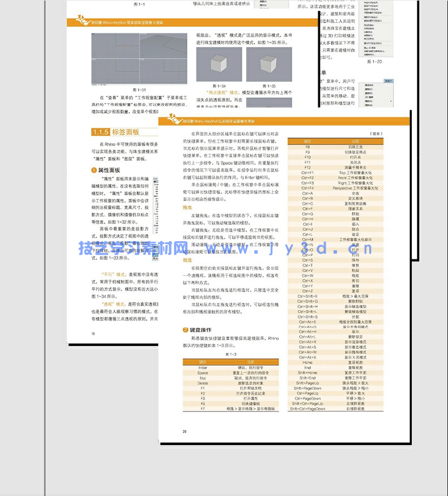
Task: Click the "Ctrl+Alt+E" shortcut cell
Action: tap(308, 322)
